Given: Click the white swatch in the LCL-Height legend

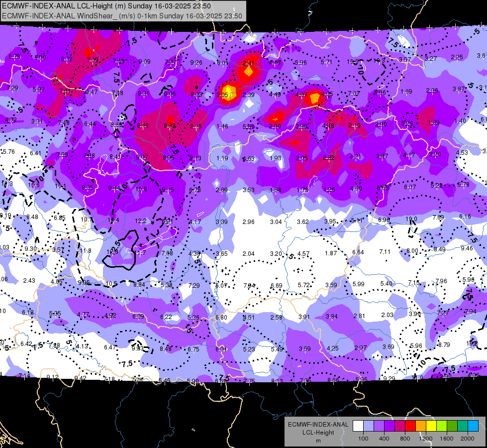Looking at the screenshot, I should (x=358, y=426).
